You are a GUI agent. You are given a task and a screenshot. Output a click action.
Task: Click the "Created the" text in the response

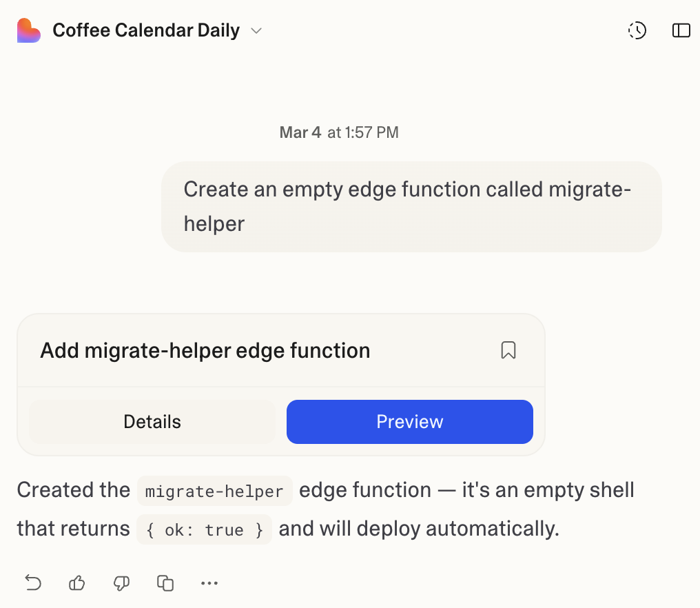tap(73, 490)
